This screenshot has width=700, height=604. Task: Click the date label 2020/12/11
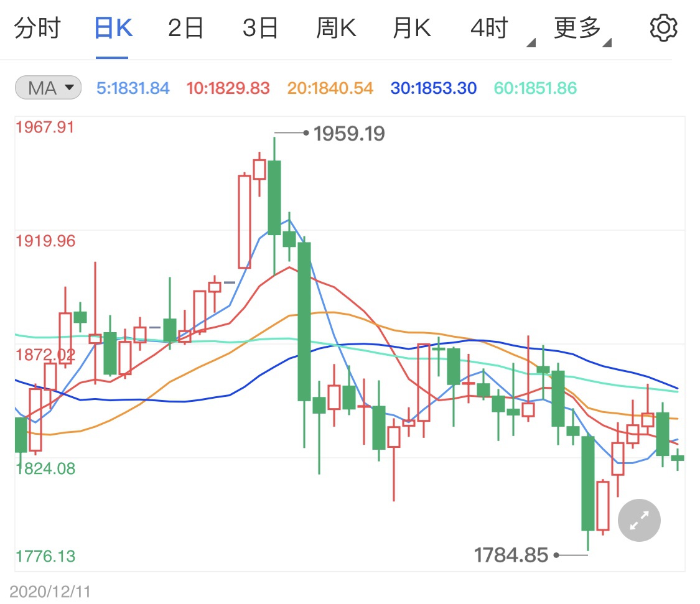[x=50, y=592]
